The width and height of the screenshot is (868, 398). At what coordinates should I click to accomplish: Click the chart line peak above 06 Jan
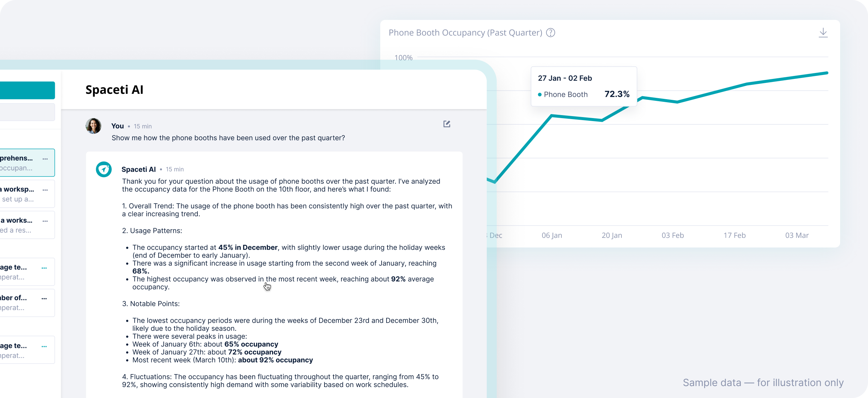[x=551, y=116]
